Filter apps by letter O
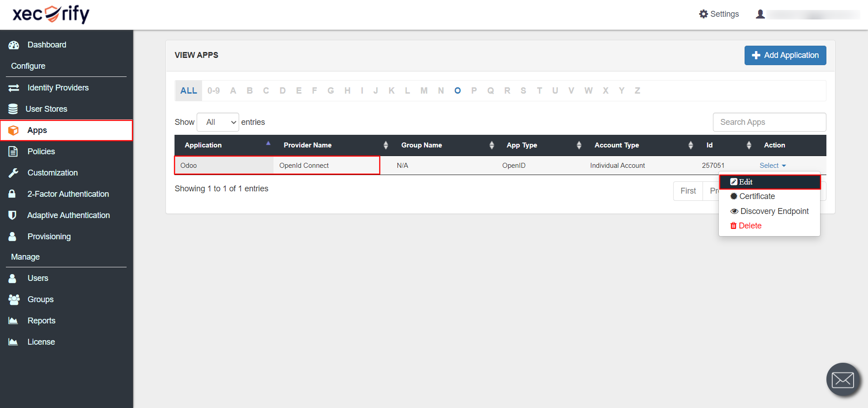868x408 pixels. 458,90
